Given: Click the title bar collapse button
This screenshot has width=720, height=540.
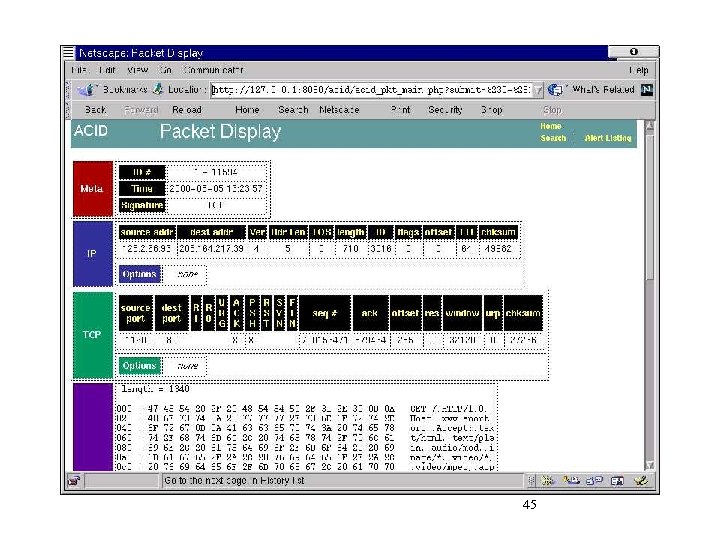Looking at the screenshot, I should pos(634,52).
